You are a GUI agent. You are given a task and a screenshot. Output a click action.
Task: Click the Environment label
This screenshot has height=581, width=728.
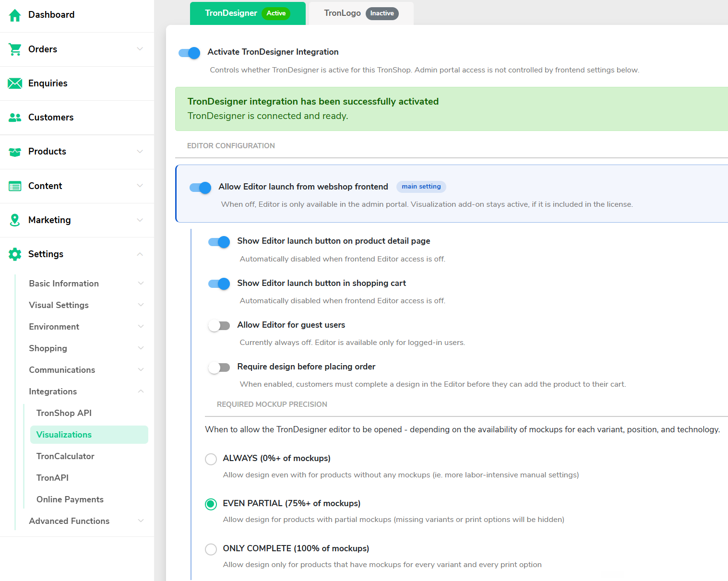pos(54,327)
